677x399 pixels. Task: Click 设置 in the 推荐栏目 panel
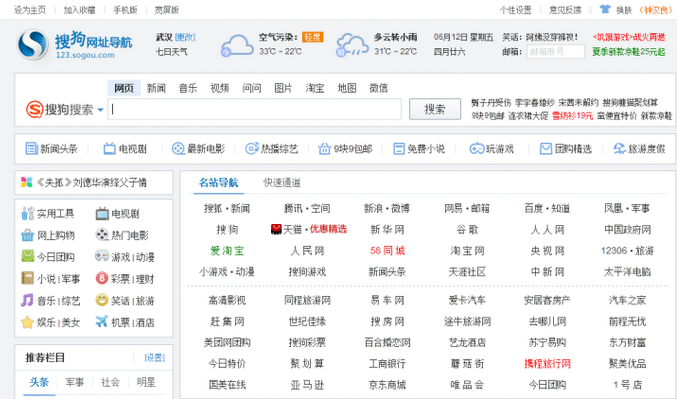pyautogui.click(x=155, y=358)
